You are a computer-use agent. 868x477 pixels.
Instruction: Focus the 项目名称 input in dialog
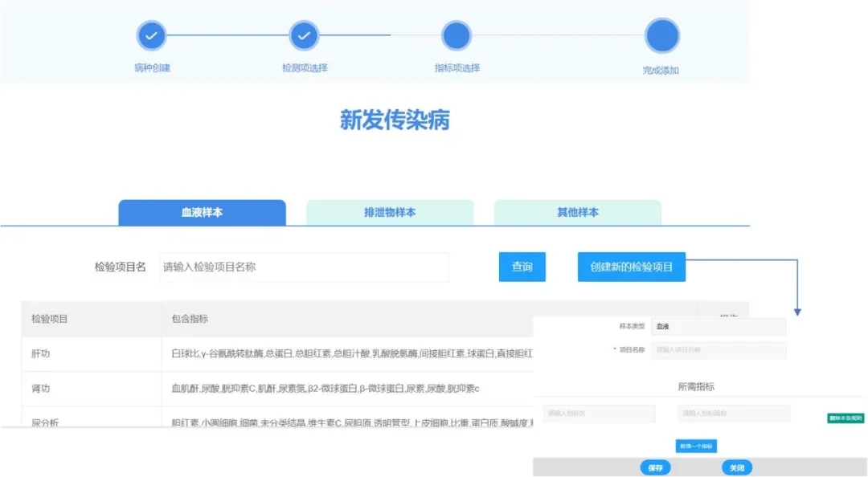coord(719,350)
